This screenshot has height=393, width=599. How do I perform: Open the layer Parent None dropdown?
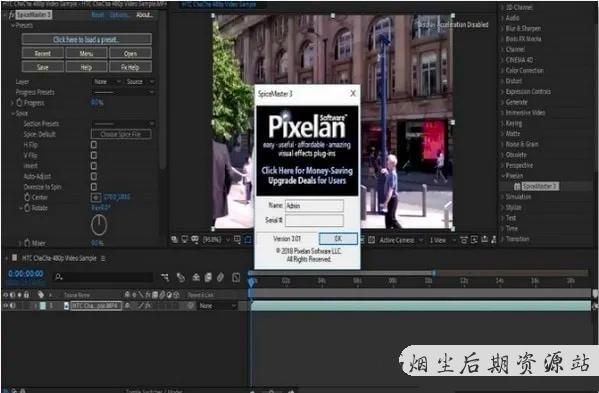point(217,306)
